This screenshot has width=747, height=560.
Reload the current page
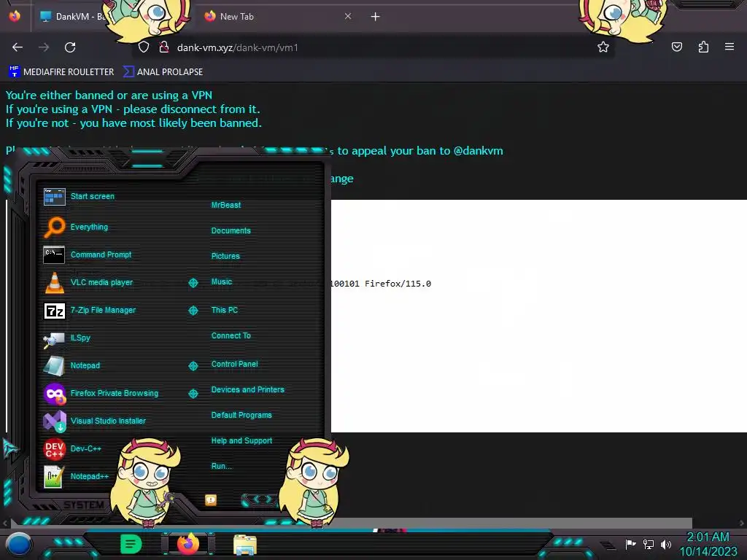(70, 47)
